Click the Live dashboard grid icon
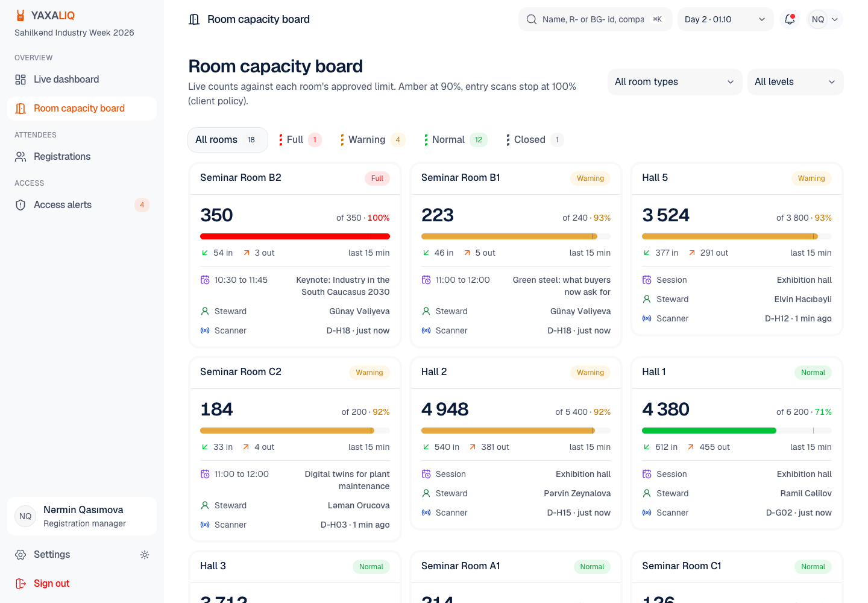This screenshot has width=868, height=603. tap(20, 80)
